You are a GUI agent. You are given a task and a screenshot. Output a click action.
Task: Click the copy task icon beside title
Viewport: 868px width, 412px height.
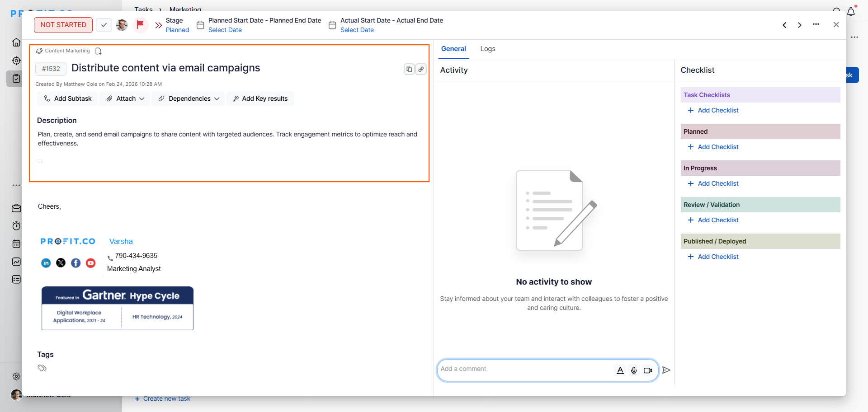pos(409,69)
